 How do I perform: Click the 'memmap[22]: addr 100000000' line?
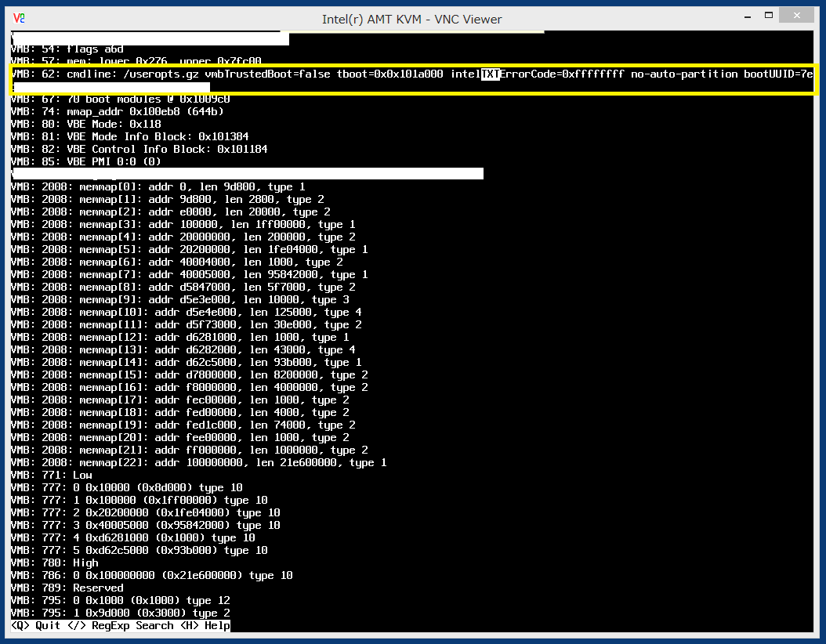click(199, 463)
